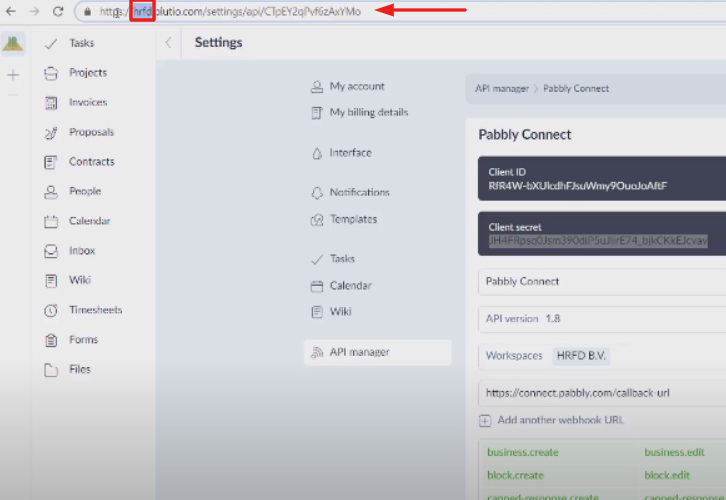Click the Pabbly Connect breadcrumb
The width and height of the screenshot is (726, 500).
click(x=576, y=88)
